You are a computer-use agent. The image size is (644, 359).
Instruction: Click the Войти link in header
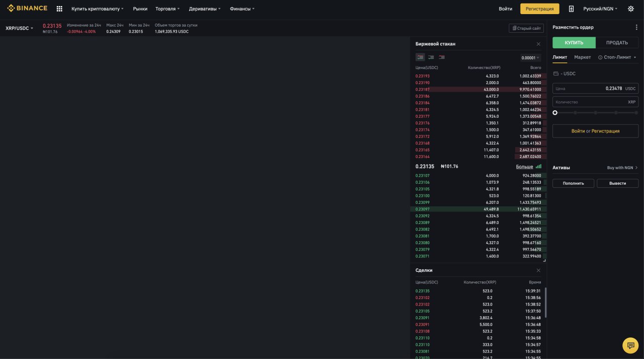(506, 9)
